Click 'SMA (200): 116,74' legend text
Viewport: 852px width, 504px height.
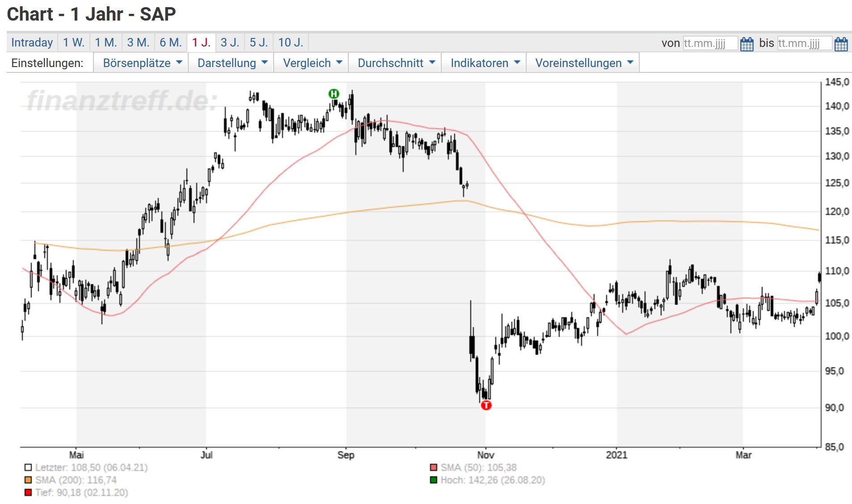pyautogui.click(x=76, y=480)
